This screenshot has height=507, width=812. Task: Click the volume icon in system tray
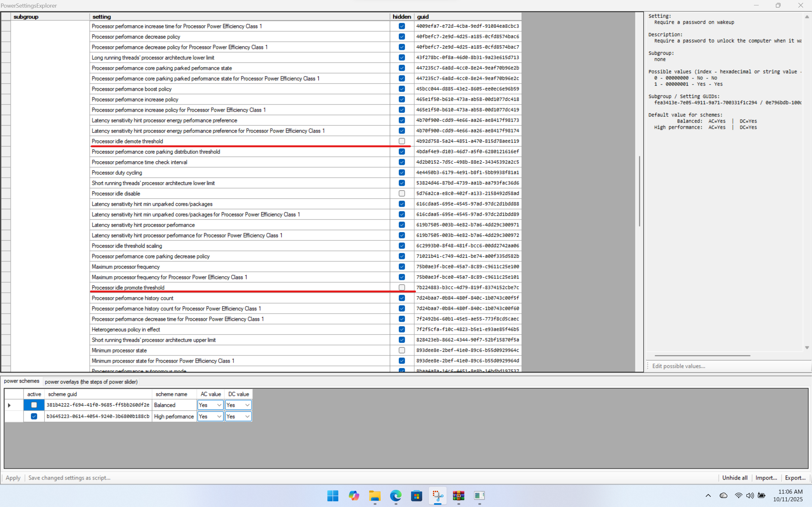point(750,496)
